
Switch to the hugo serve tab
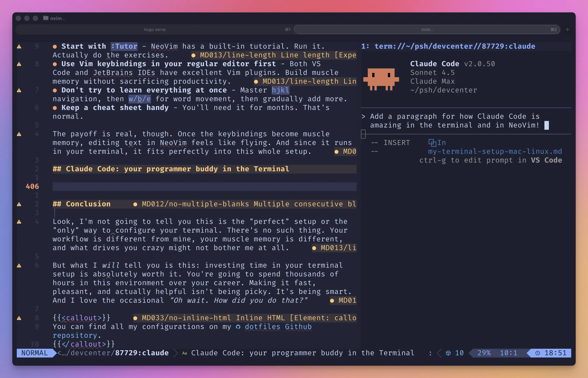coord(154,29)
